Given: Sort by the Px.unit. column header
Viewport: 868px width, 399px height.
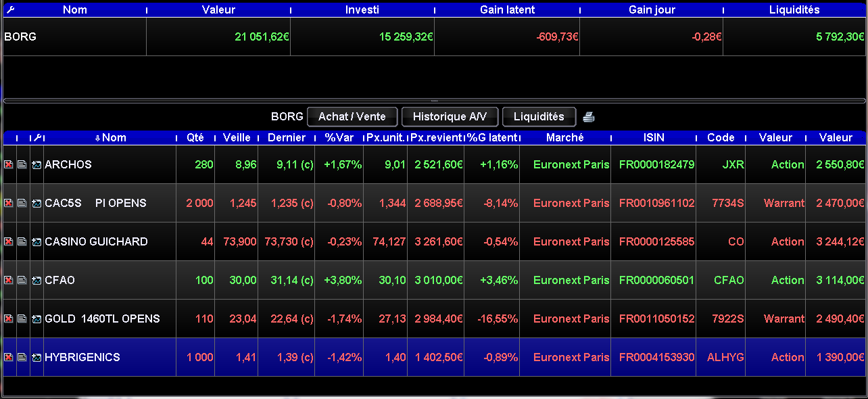Looking at the screenshot, I should [x=385, y=137].
